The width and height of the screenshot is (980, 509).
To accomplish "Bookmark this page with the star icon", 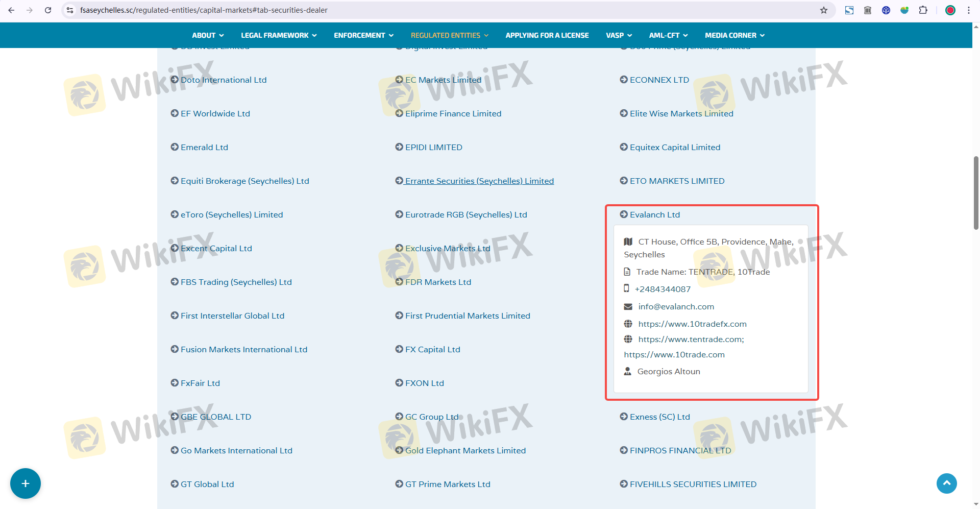I will coord(824,10).
